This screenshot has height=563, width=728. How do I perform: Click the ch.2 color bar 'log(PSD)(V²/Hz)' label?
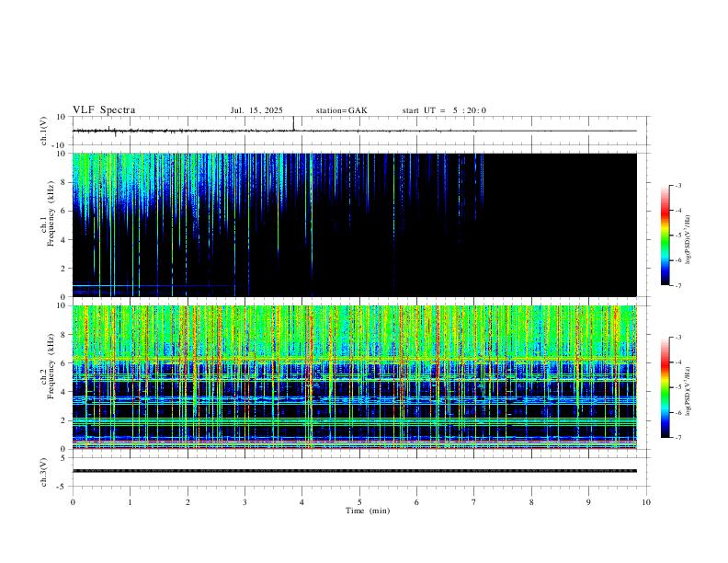(x=688, y=392)
